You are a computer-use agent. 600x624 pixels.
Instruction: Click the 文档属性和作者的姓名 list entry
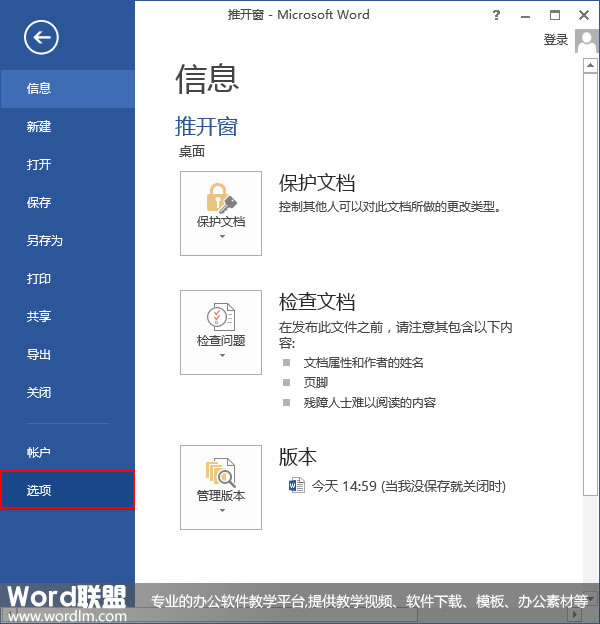coord(363,363)
